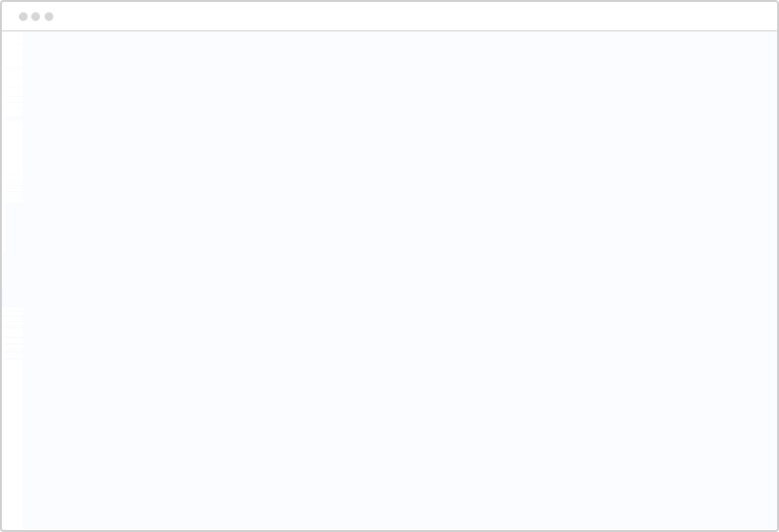Screen dimensions: 779x532
Task: Click the bottom-right corner of the content area
Action: point(772,525)
